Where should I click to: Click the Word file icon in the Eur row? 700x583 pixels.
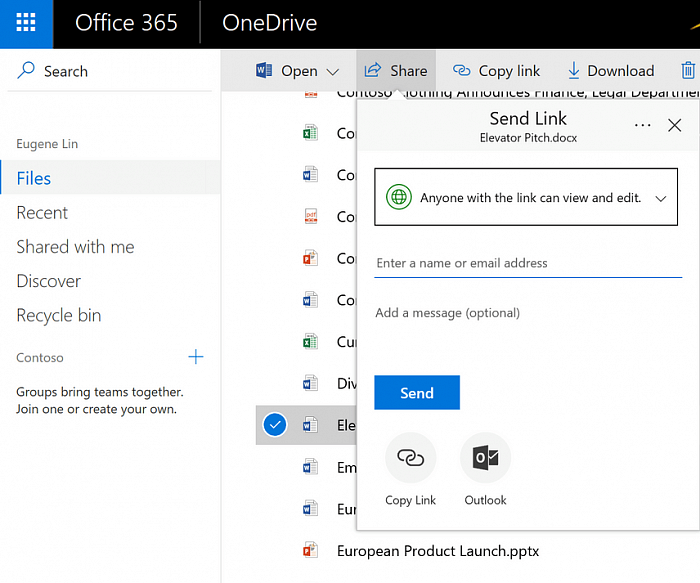(x=310, y=508)
